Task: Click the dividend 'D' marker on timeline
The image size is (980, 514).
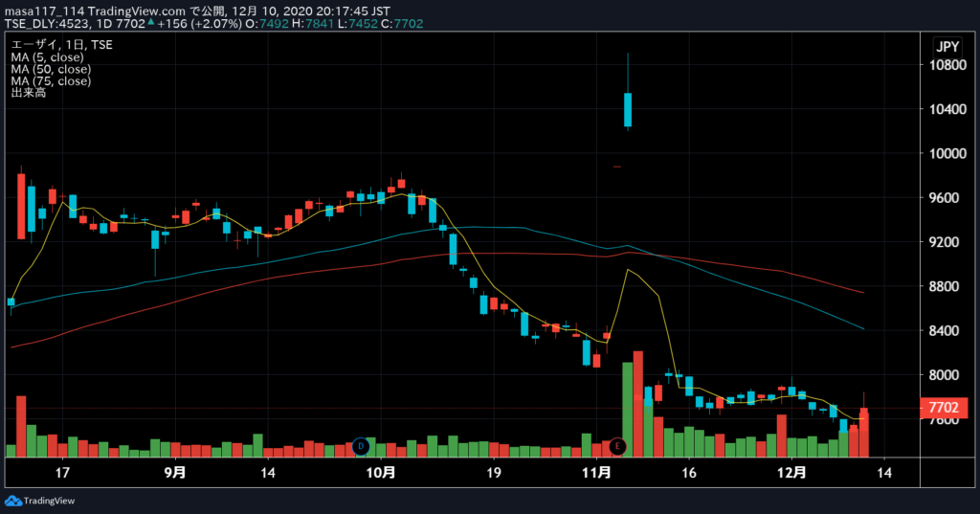Action: [361, 446]
